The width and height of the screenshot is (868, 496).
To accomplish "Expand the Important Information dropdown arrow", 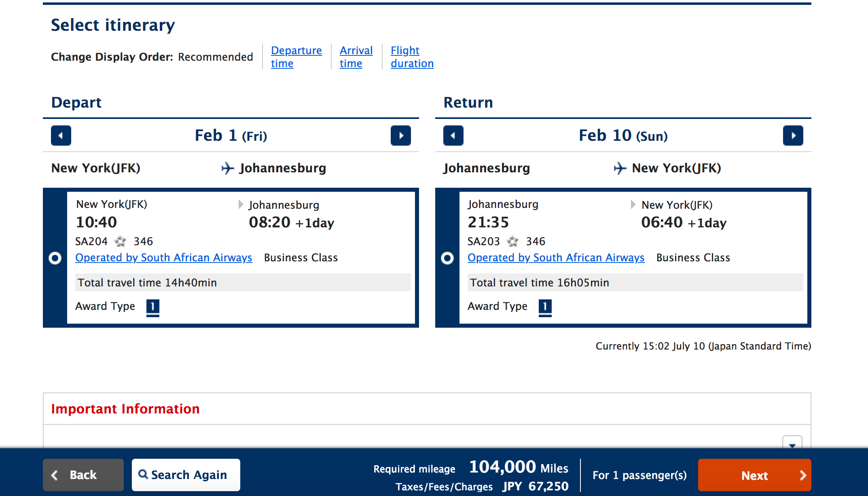I will [x=792, y=443].
